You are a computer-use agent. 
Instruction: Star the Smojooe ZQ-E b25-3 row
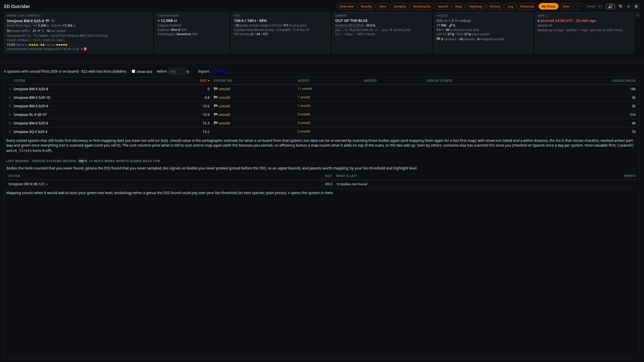pyautogui.click(x=10, y=132)
